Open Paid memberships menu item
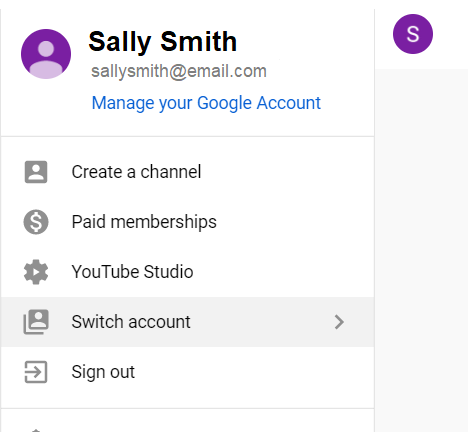468x432 pixels. click(187, 222)
